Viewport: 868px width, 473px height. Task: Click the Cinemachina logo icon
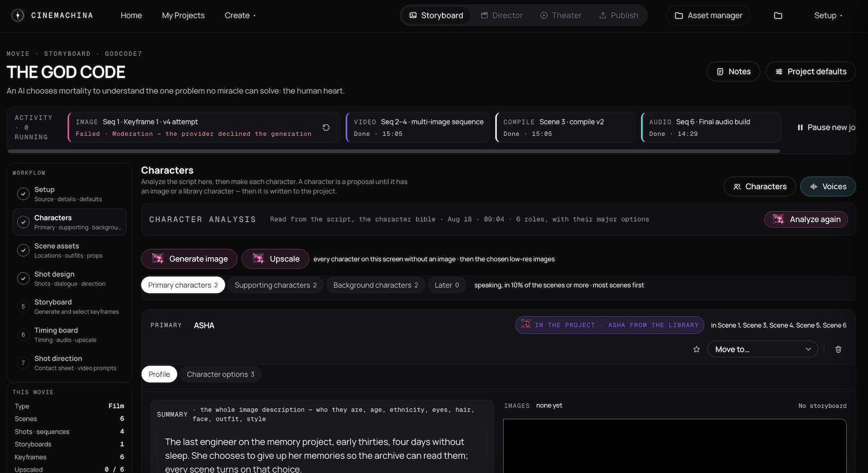18,15
